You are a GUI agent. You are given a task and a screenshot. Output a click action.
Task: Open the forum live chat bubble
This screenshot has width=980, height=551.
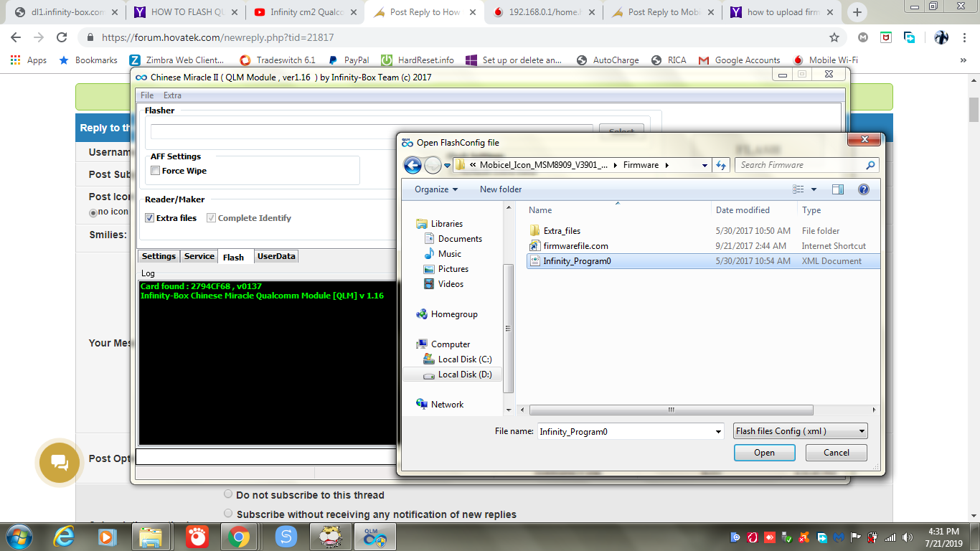tap(60, 463)
